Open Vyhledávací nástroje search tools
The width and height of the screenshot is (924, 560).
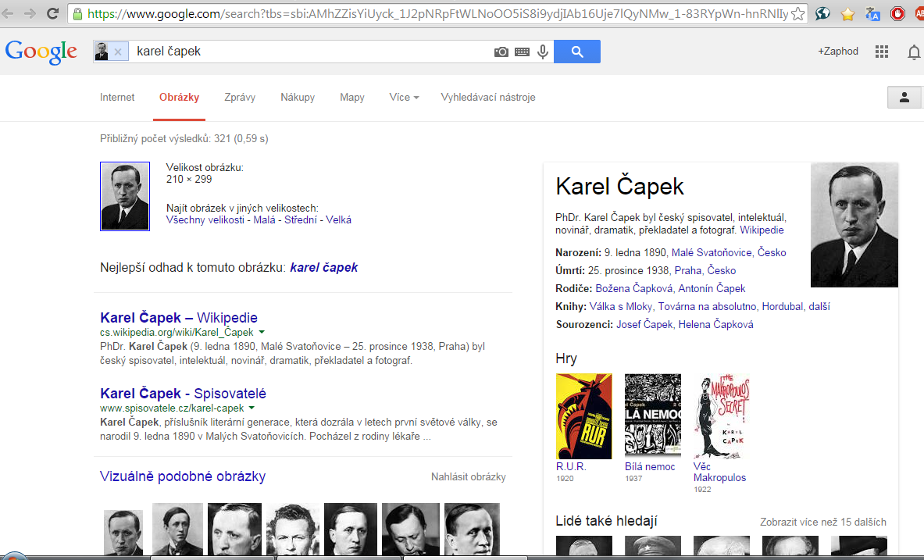click(488, 98)
